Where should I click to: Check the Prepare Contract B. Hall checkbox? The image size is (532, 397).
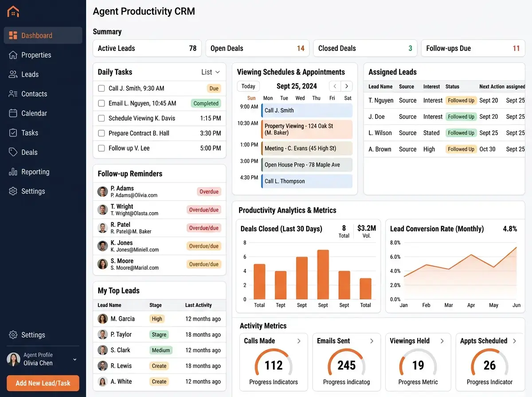(x=101, y=133)
